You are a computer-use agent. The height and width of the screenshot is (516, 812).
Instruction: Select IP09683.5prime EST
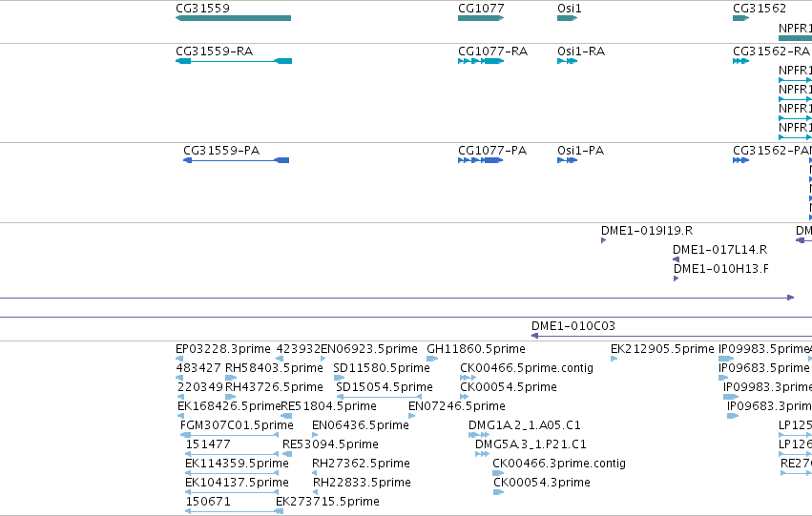[724, 378]
